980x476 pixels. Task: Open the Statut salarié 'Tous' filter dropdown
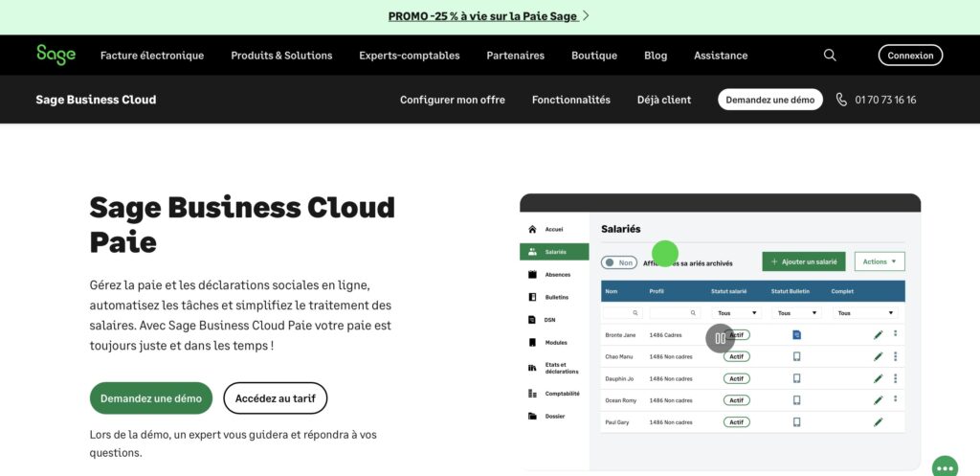point(736,313)
